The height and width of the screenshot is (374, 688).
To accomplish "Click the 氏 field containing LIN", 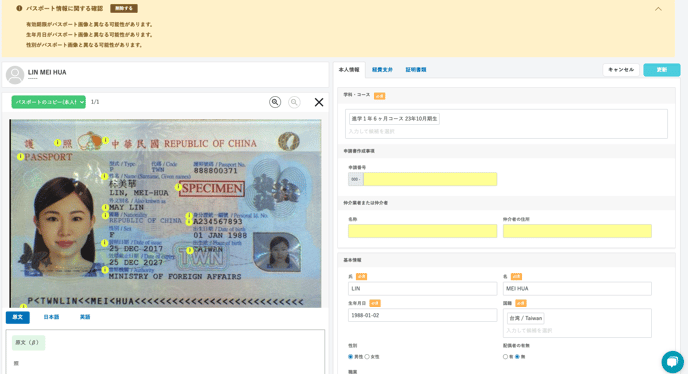I will [x=423, y=288].
